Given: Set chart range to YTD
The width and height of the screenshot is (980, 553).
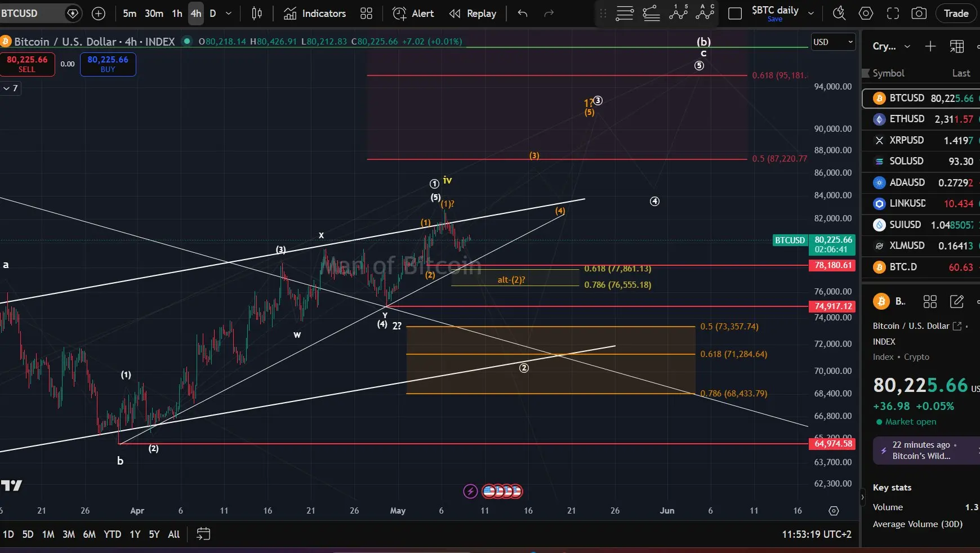Looking at the screenshot, I should 113,534.
